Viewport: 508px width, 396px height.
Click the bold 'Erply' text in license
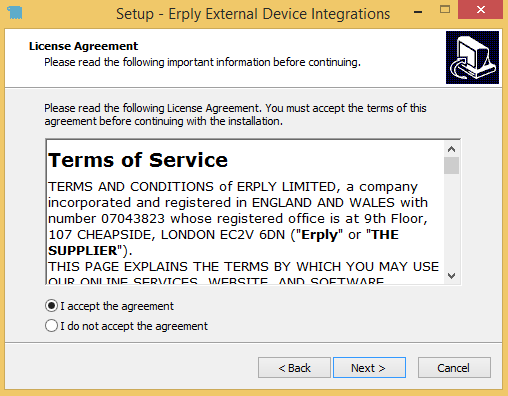[x=319, y=235]
